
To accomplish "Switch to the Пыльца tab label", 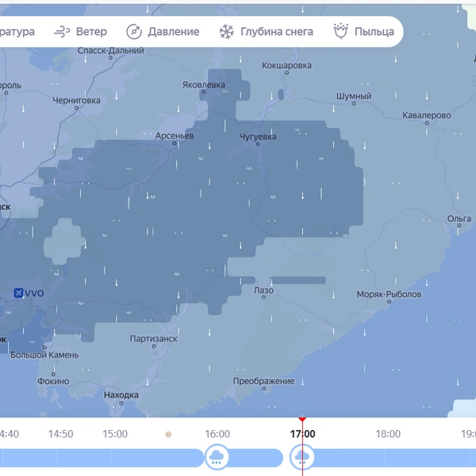I will pyautogui.click(x=374, y=32).
